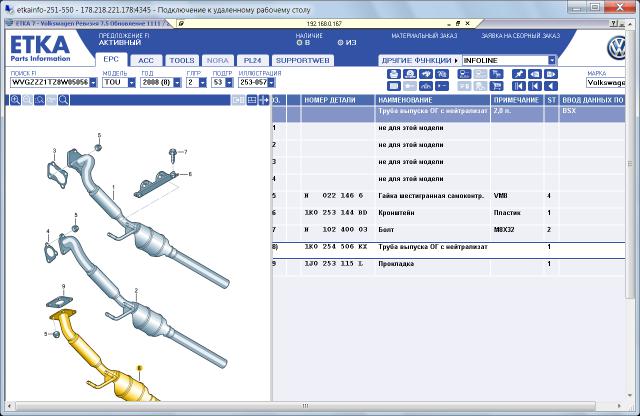This screenshot has width=640, height=416.
Task: Click the table layout icon above the illustration
Action: point(252,100)
